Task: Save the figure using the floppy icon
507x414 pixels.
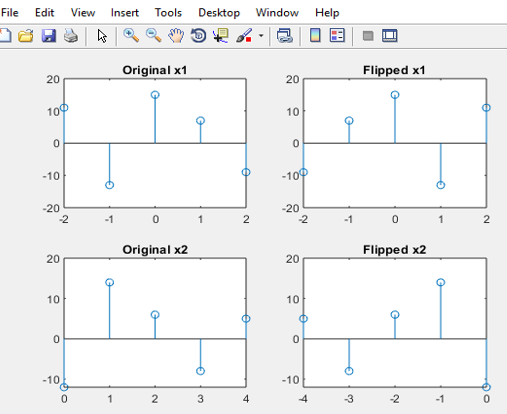Action: pyautogui.click(x=49, y=35)
